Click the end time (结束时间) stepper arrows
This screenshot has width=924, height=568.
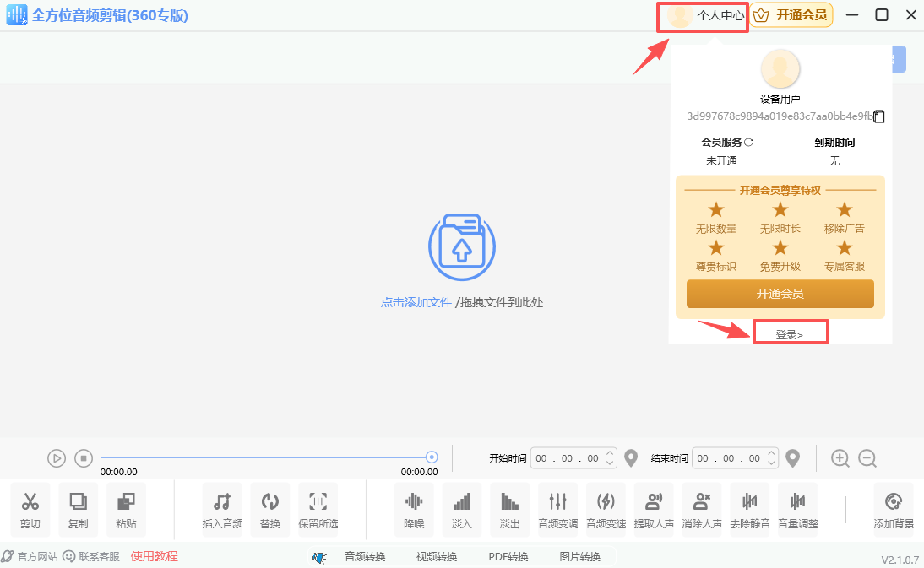[773, 458]
